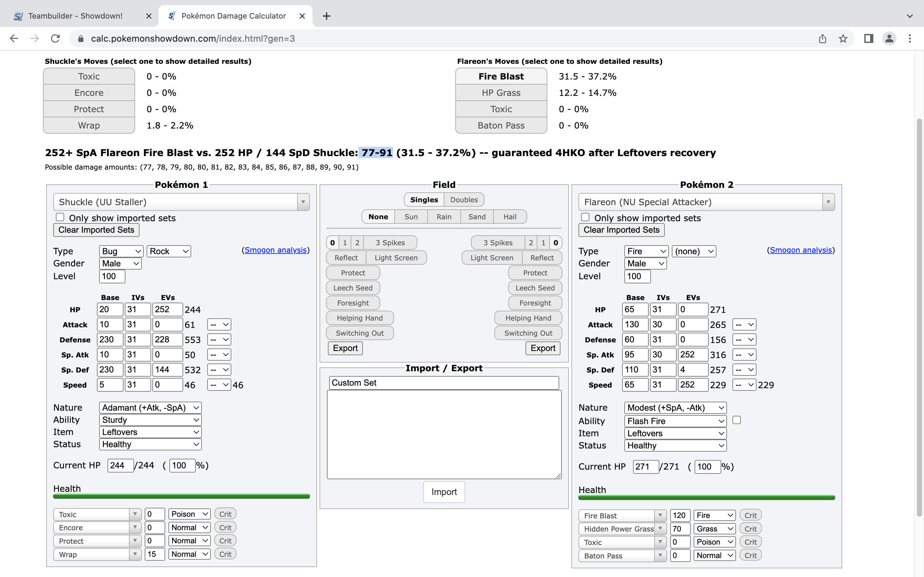Click the Import button
924x577 pixels.
(444, 492)
